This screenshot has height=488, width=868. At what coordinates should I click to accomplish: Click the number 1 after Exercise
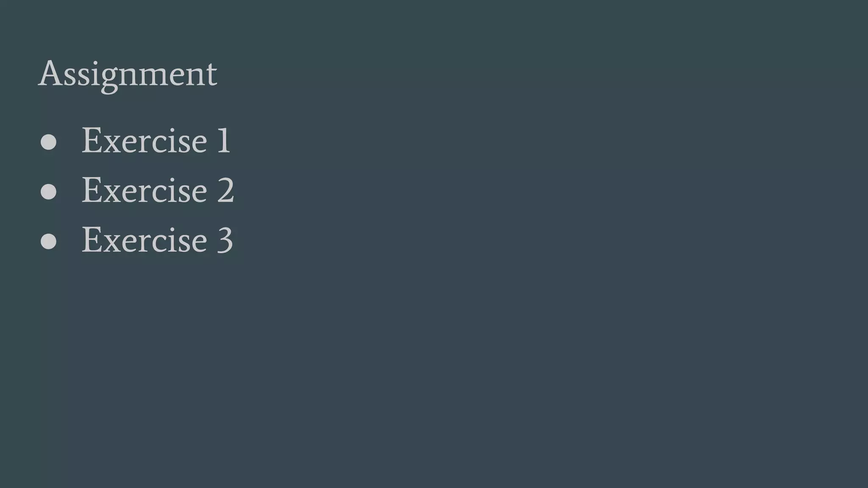pos(224,140)
